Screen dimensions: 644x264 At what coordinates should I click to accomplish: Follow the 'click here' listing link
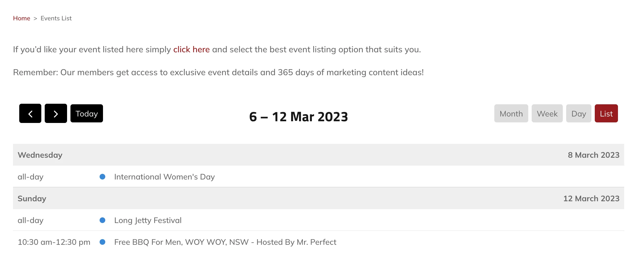click(x=191, y=49)
